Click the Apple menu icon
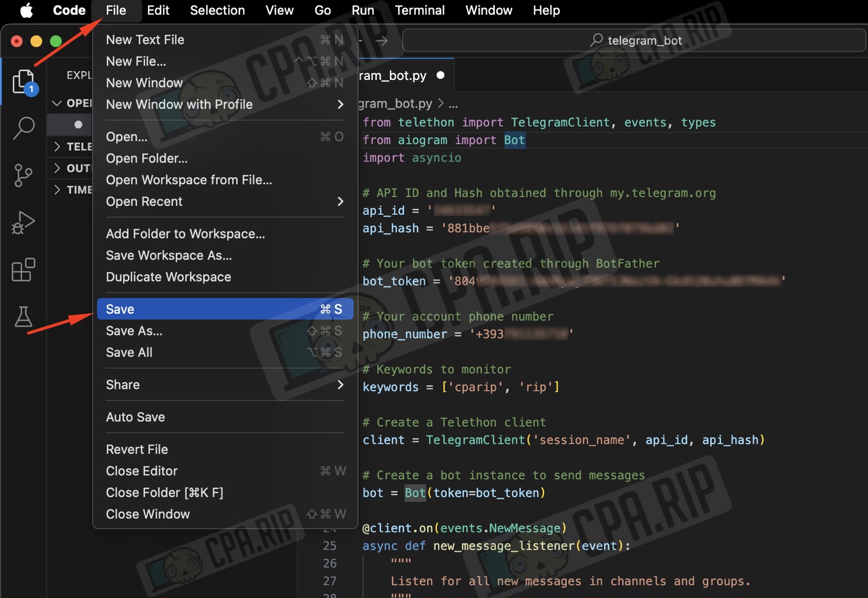The width and height of the screenshot is (868, 598). point(27,10)
